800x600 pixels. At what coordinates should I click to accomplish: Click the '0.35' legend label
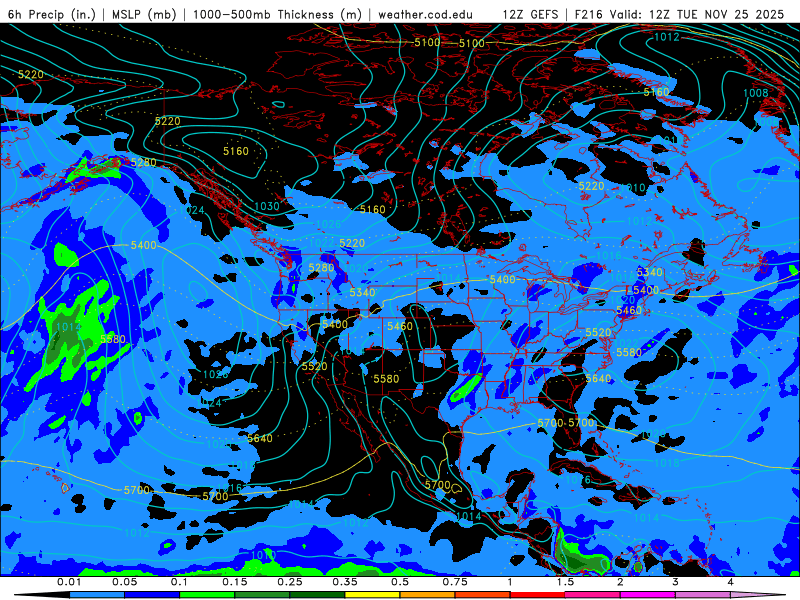[345, 582]
